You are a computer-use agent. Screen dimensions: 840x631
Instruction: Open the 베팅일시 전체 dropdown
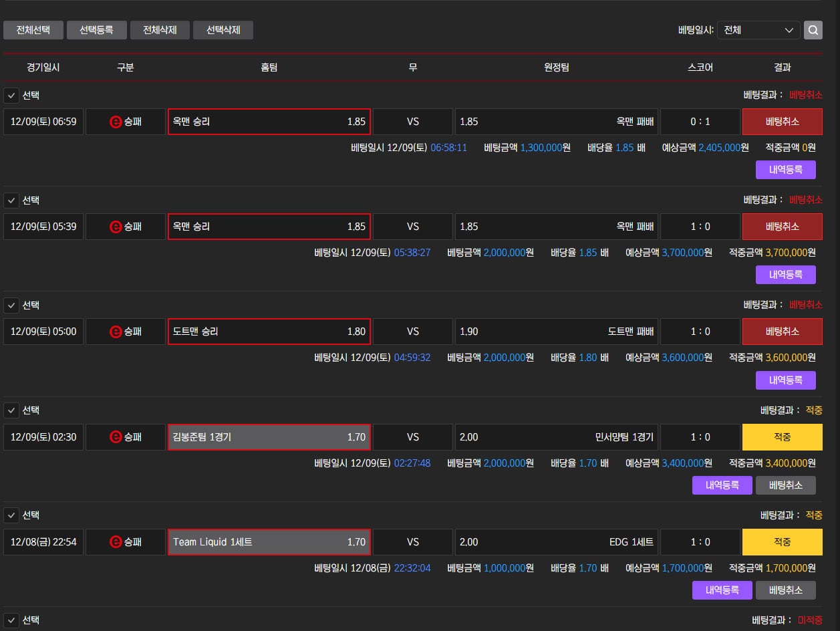click(x=758, y=30)
